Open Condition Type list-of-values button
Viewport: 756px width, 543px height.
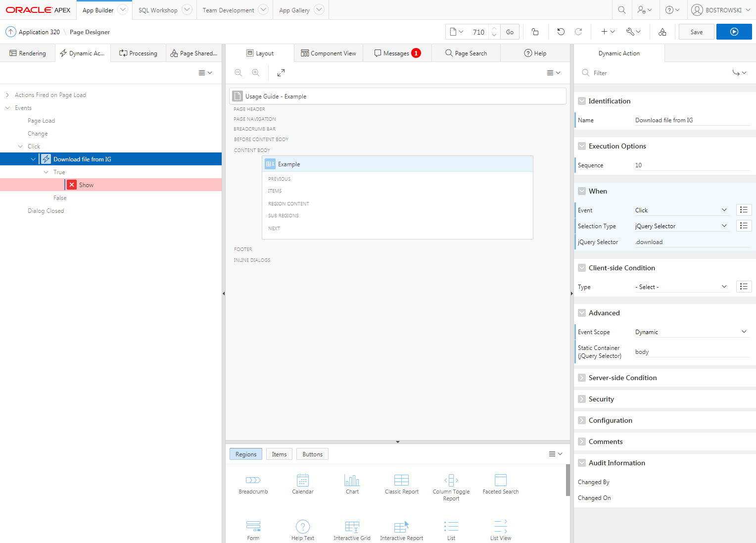(x=744, y=287)
